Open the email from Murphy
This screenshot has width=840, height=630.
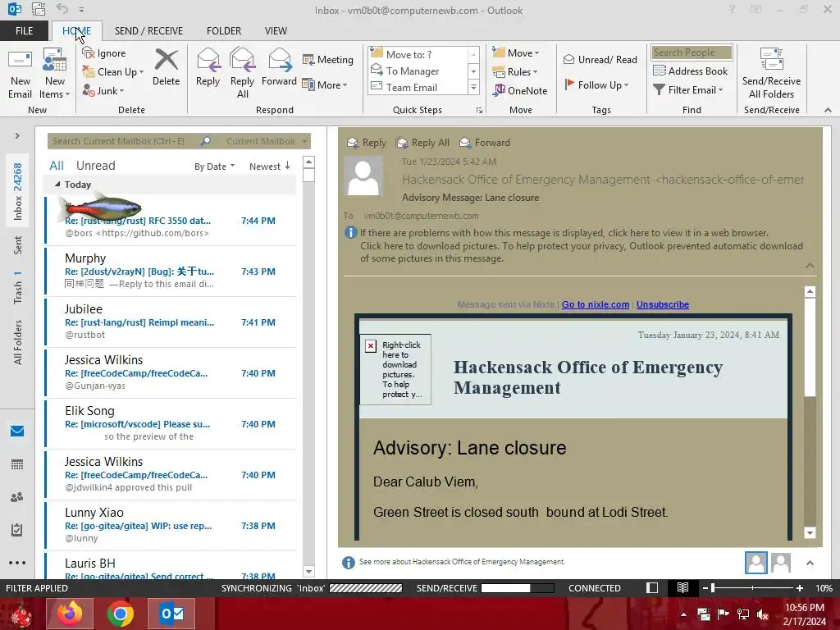click(x=171, y=271)
